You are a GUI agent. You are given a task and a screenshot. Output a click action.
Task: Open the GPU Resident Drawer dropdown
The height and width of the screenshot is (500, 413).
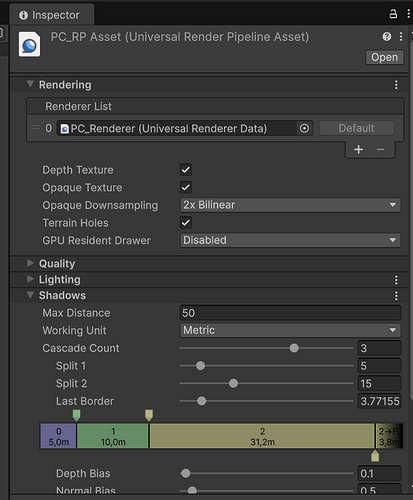click(290, 240)
